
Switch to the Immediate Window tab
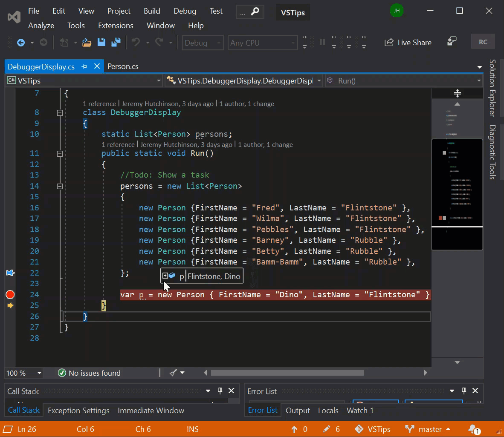click(x=151, y=410)
